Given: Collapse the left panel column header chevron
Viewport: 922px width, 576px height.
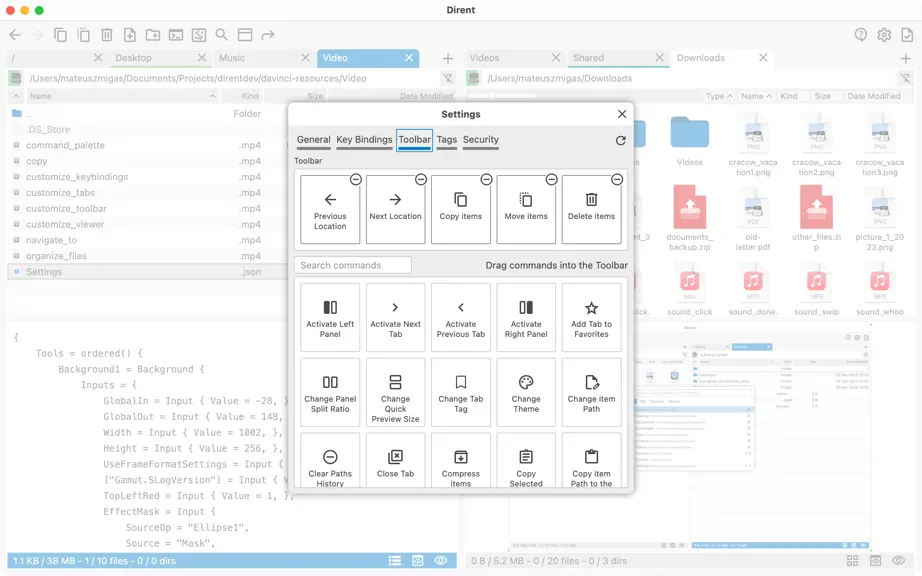Looking at the screenshot, I should click(x=16, y=96).
